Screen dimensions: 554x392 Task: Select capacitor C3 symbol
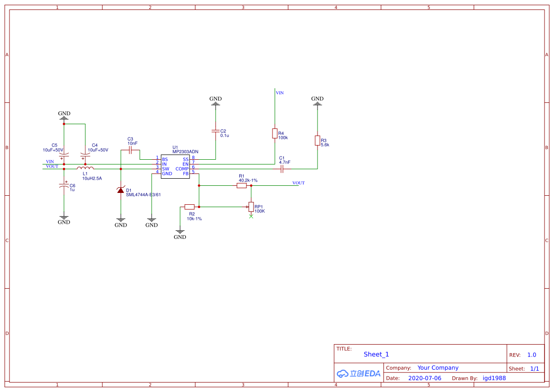130,150
